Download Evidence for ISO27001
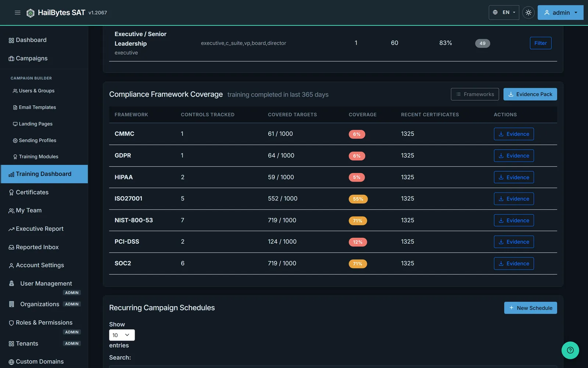The image size is (588, 368). coord(514,199)
